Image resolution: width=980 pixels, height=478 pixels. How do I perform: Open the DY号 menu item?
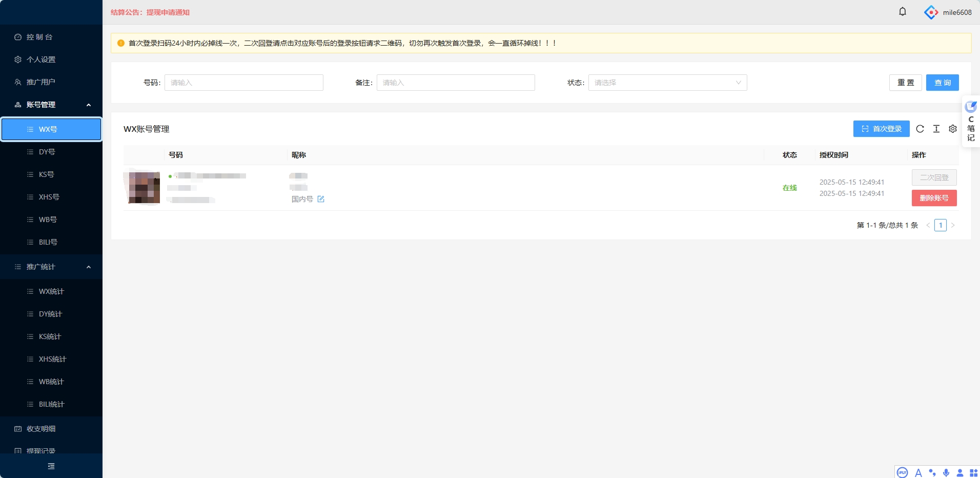(47, 152)
